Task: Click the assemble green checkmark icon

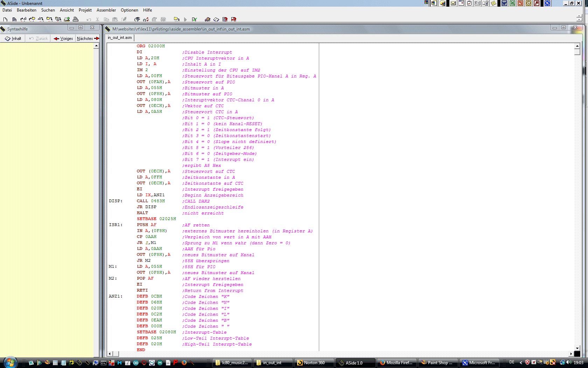Action: point(194,19)
